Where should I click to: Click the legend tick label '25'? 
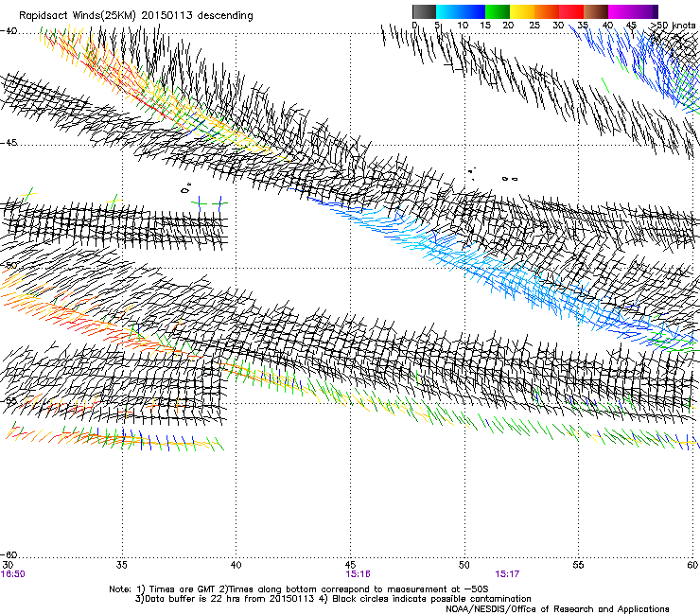[534, 26]
